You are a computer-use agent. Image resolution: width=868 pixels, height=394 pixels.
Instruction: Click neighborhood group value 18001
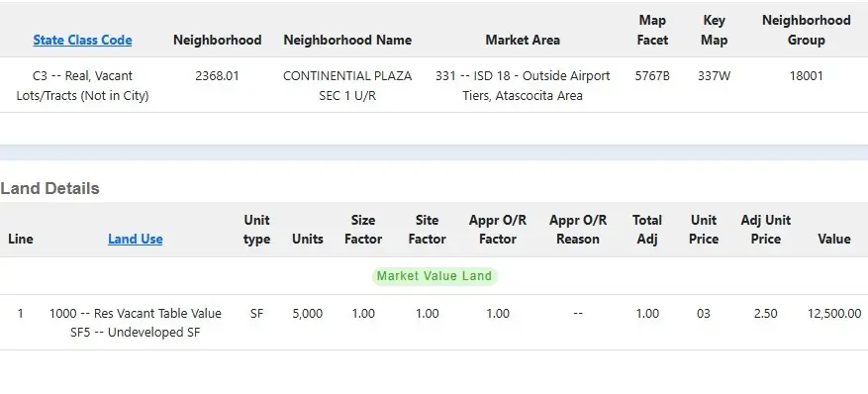tap(806, 76)
